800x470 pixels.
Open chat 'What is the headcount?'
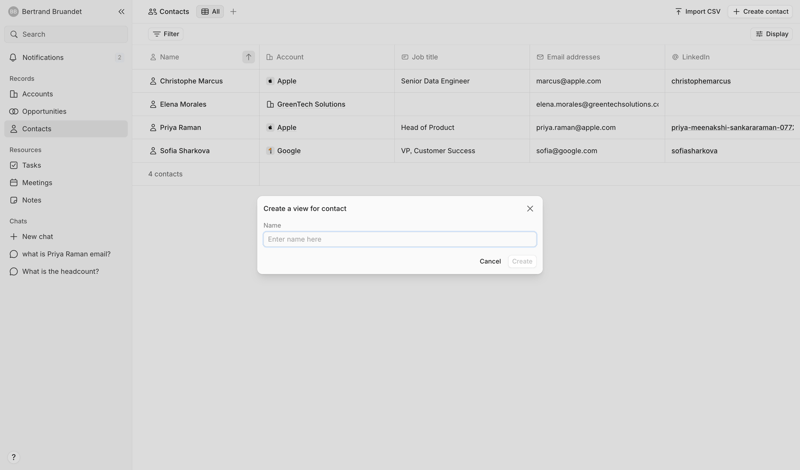click(66, 271)
